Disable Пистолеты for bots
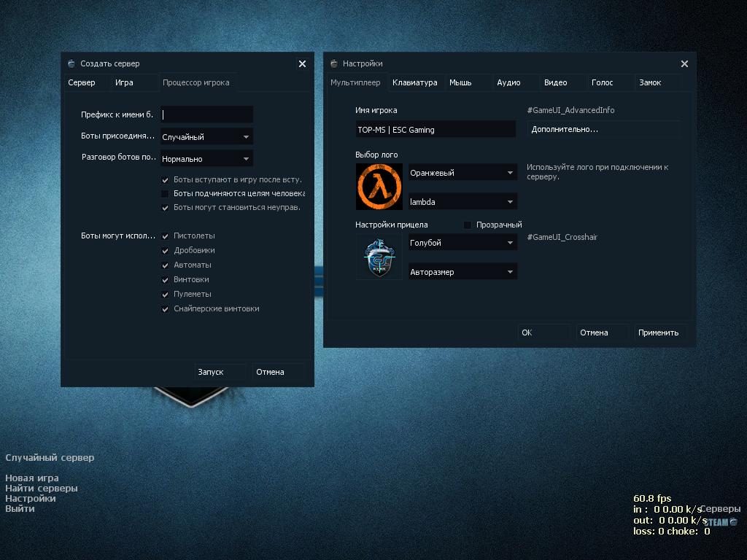The width and height of the screenshot is (747, 560). 166,236
